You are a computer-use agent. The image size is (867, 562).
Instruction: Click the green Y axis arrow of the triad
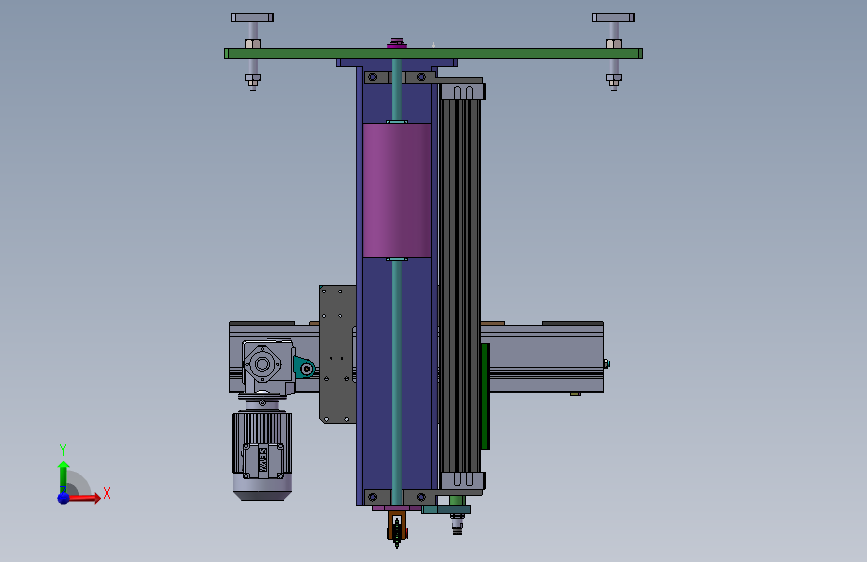(63, 477)
